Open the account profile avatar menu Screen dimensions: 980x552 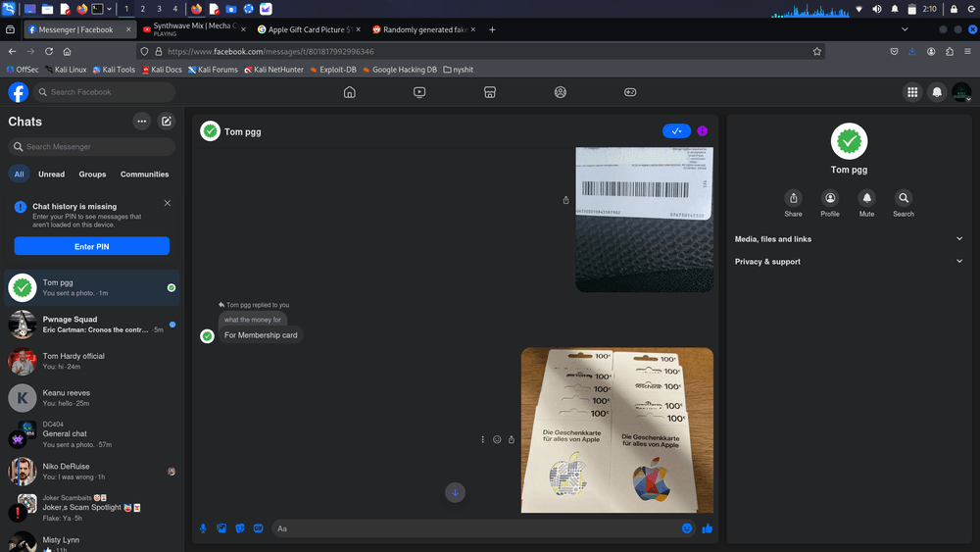coord(961,92)
